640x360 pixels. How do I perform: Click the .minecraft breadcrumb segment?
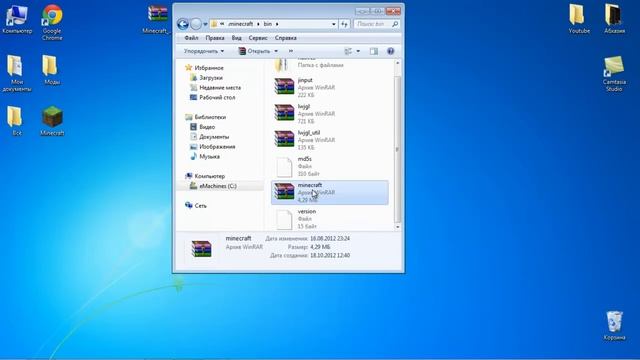[x=240, y=24]
